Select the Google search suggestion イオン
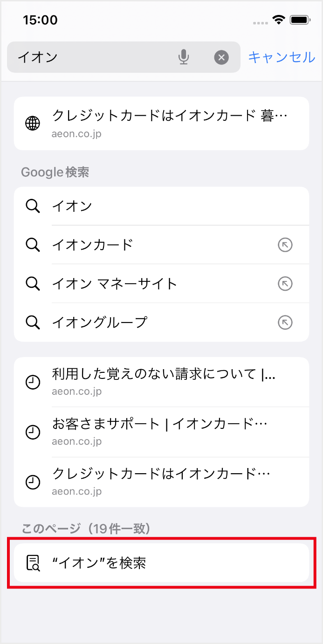 (x=140, y=206)
